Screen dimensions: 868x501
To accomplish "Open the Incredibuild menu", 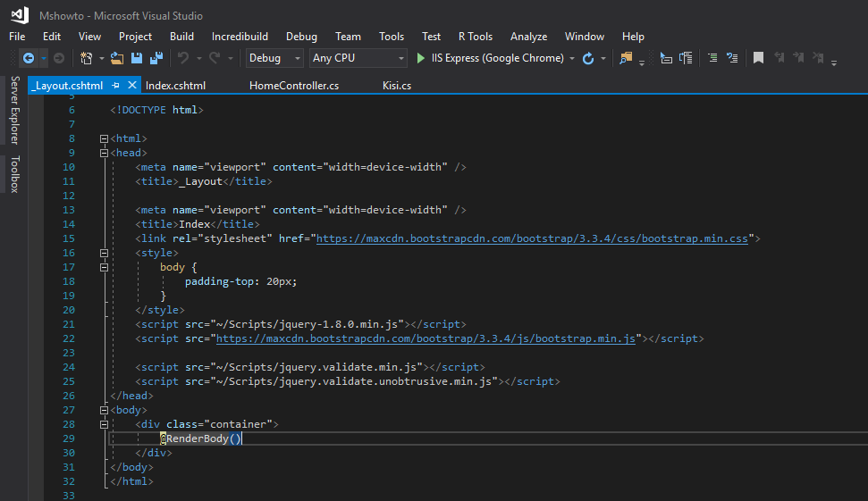I will pos(240,37).
